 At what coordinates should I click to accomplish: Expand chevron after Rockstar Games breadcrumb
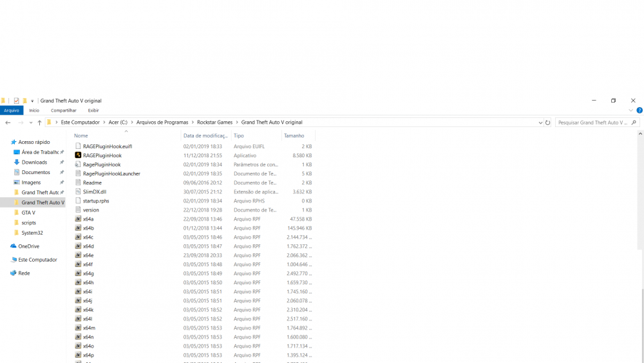coord(237,123)
